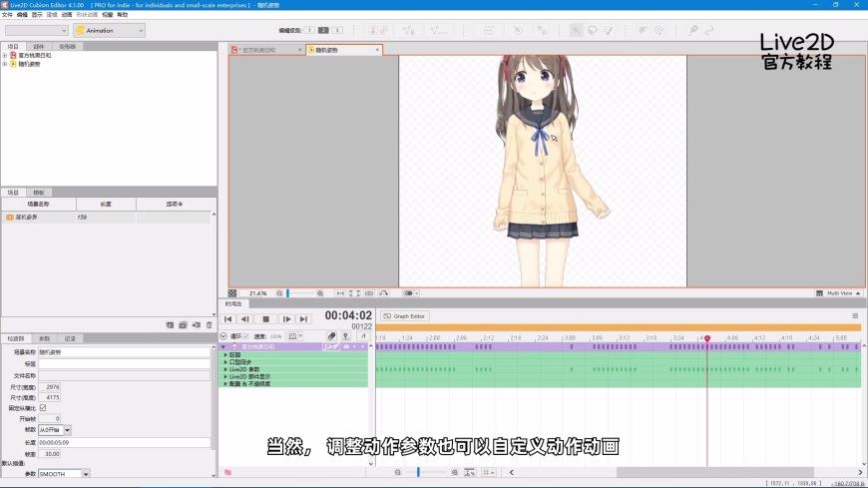The height and width of the screenshot is (488, 868).
Task: Click the 场景名称 input field
Action: tap(124, 352)
